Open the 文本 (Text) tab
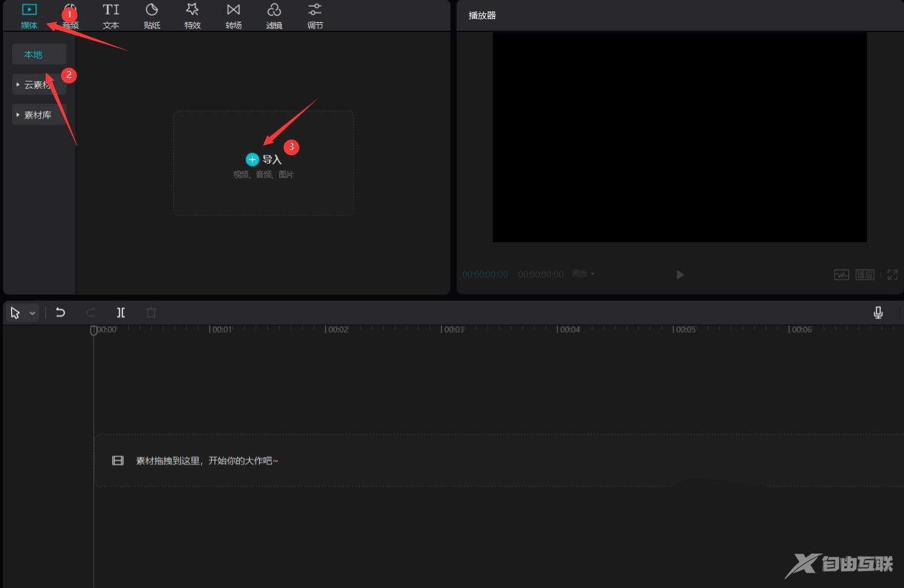Image resolution: width=904 pixels, height=588 pixels. pos(111,16)
